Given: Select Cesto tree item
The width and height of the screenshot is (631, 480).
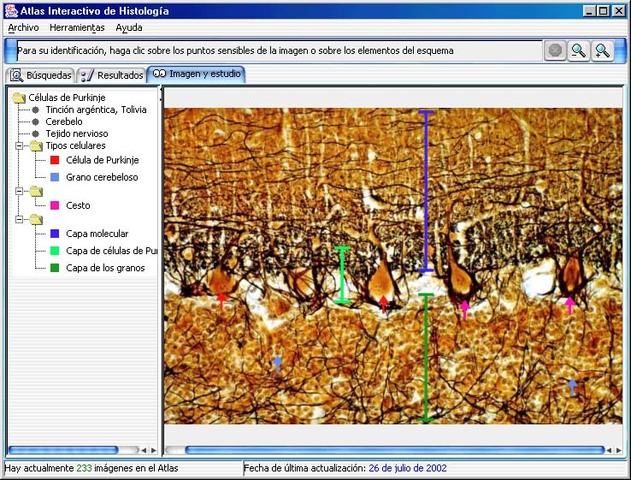Looking at the screenshot, I should pos(78,205).
